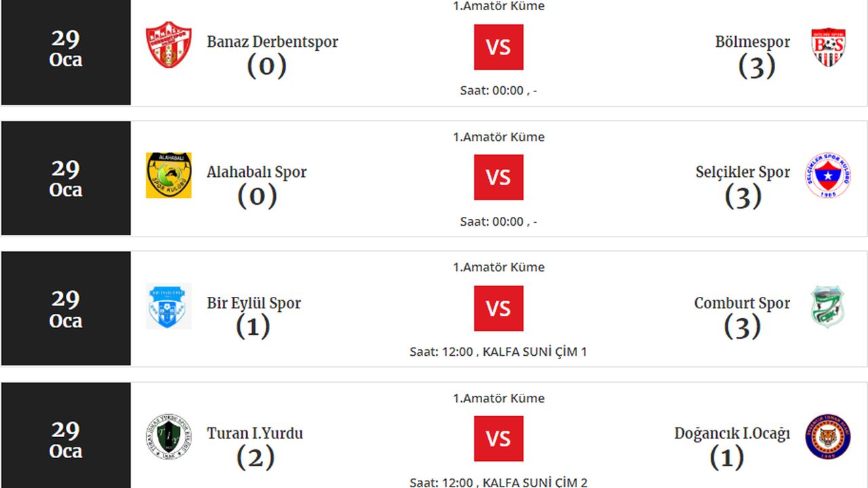
Task: Select the Turan I.Yurdu team name
Action: pos(255,433)
